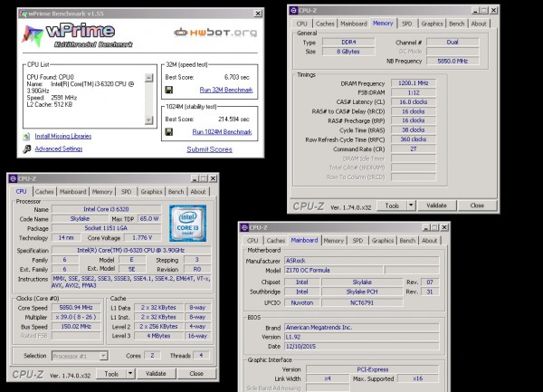Image resolution: width=543 pixels, height=392 pixels.
Task: Open About tab in CPU window
Action: pos(198,192)
